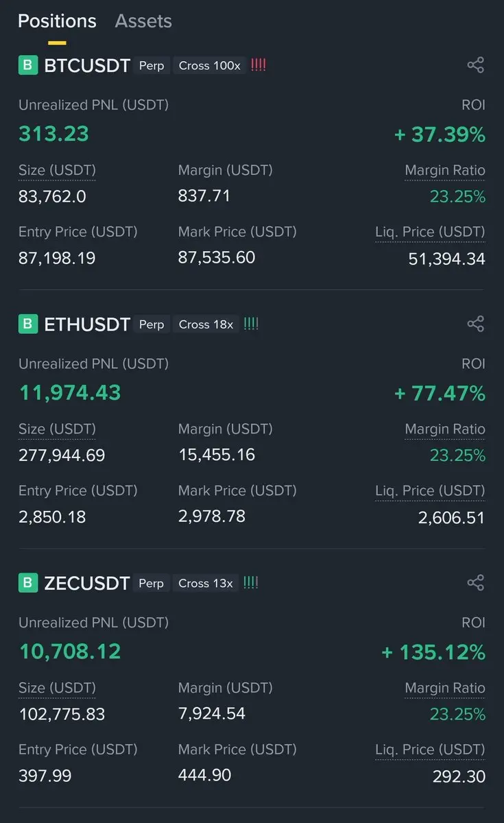Open the BTCUSDT contract name
This screenshot has height=823, width=504.
(87, 66)
